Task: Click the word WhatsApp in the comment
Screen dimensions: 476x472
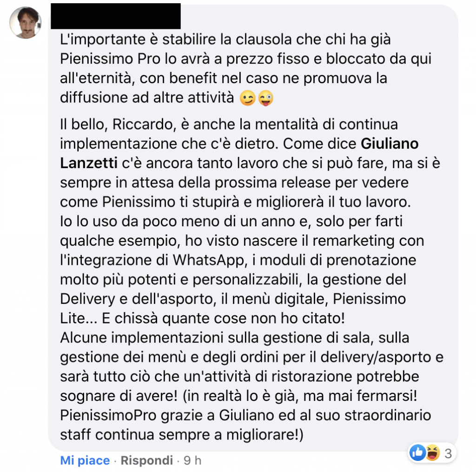Action: 208,260
